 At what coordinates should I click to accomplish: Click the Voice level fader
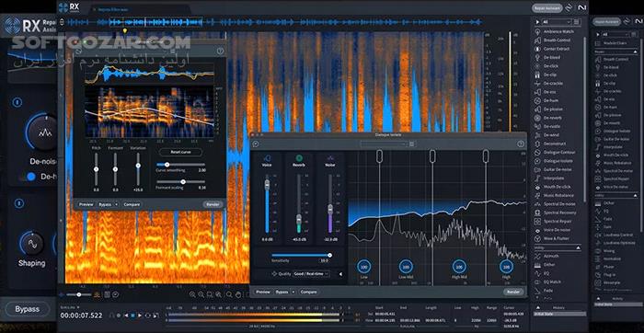click(x=267, y=184)
